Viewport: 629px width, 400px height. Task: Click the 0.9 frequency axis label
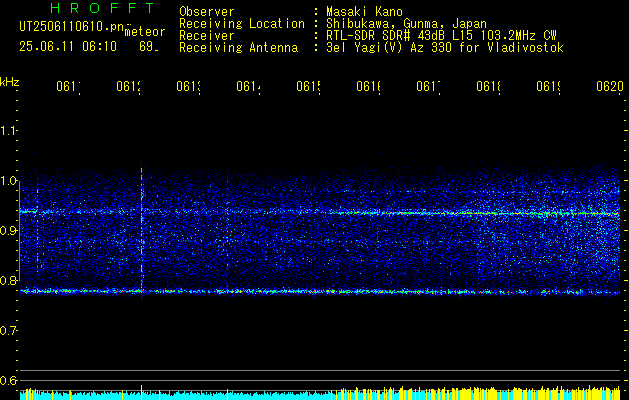[x=9, y=230]
